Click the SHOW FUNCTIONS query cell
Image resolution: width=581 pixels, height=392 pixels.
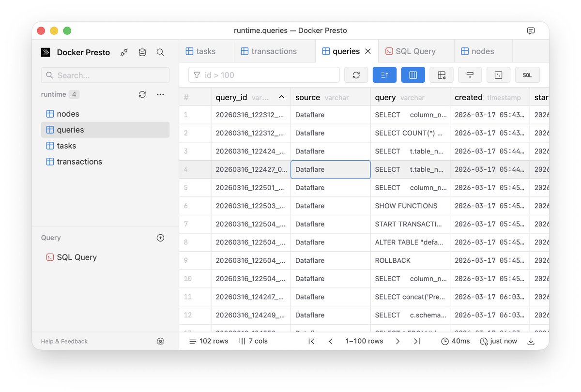click(410, 206)
